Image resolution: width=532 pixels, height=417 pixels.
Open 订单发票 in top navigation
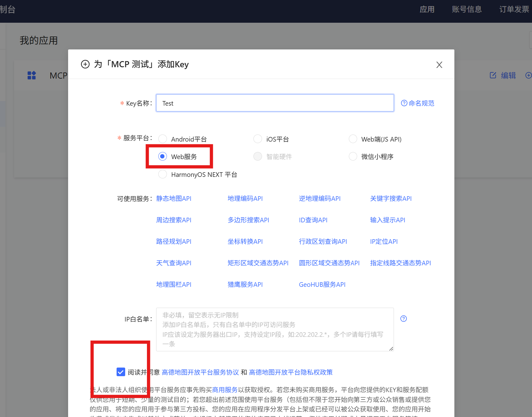514,10
